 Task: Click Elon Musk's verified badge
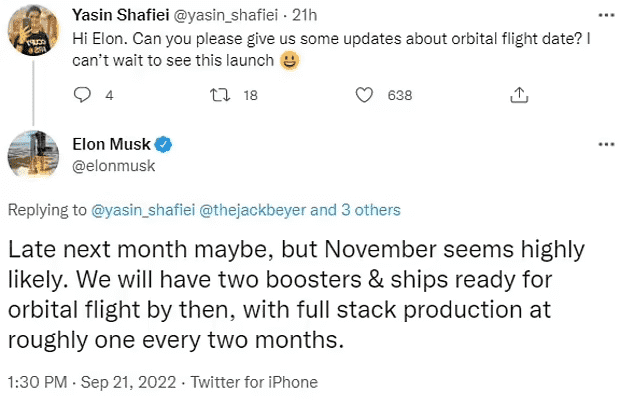(164, 145)
